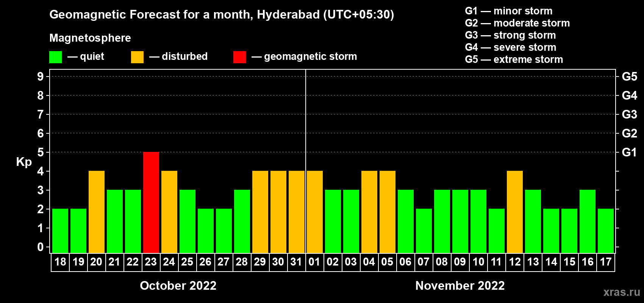Click the 'Kp' axis label
The width and height of the screenshot is (644, 303).
tap(24, 162)
